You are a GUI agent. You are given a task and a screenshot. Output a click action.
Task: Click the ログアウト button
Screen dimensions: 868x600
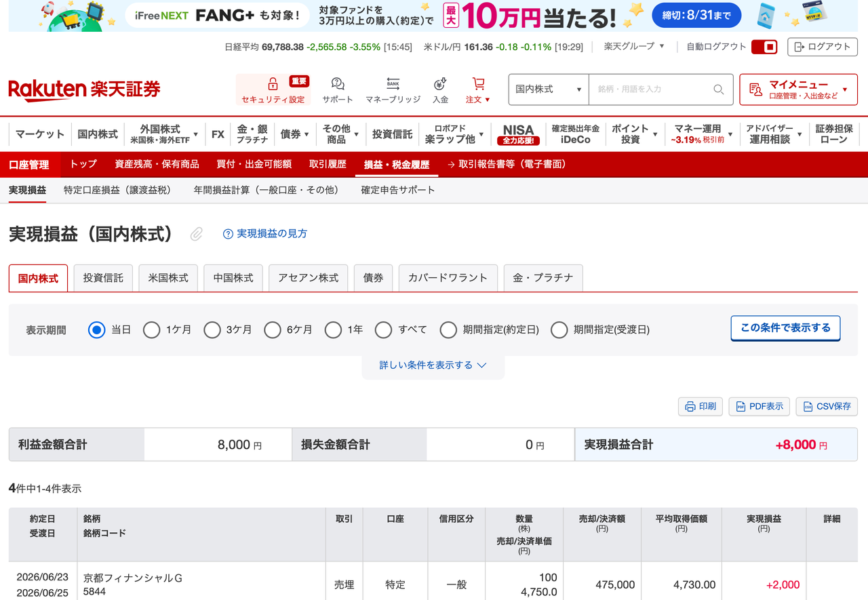[x=823, y=47]
